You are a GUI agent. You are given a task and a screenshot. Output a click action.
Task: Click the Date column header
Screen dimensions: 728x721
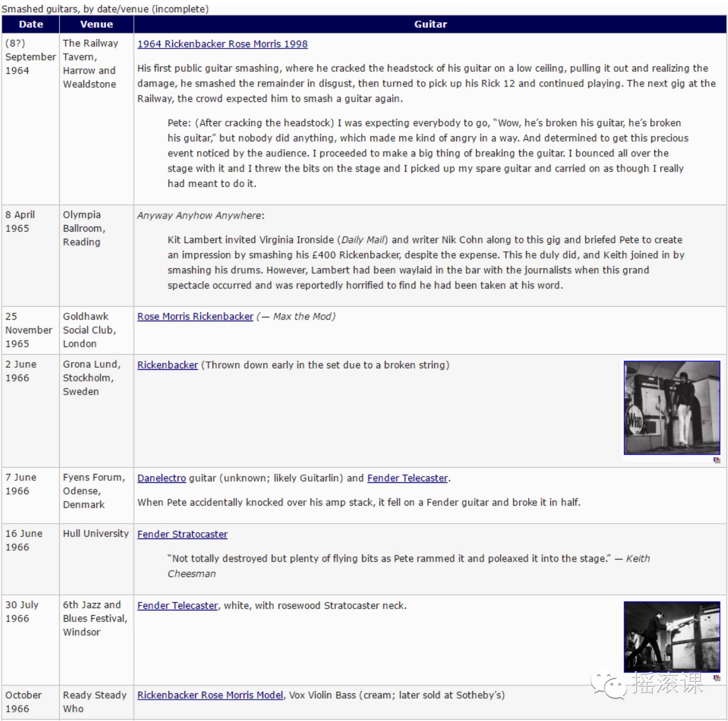pyautogui.click(x=31, y=24)
